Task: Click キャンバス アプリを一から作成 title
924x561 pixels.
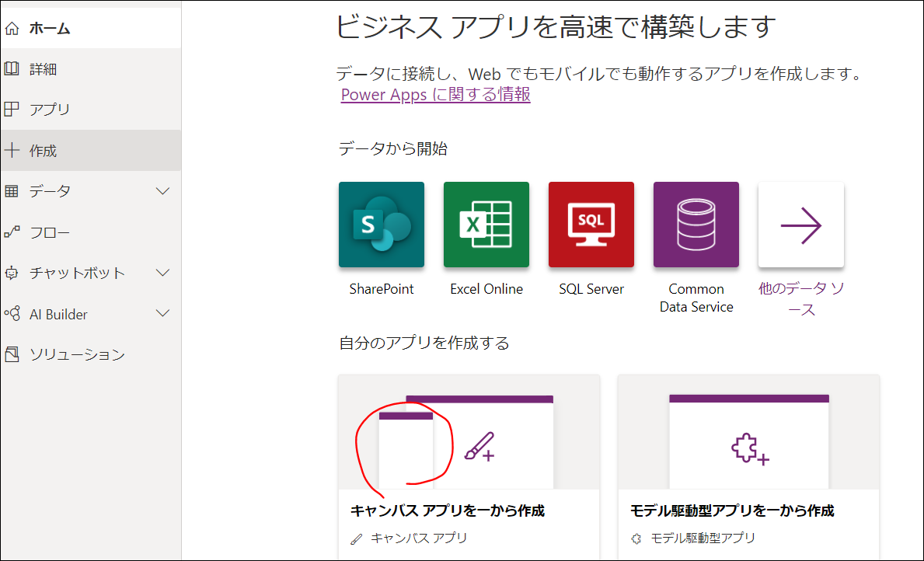Action: (x=448, y=511)
